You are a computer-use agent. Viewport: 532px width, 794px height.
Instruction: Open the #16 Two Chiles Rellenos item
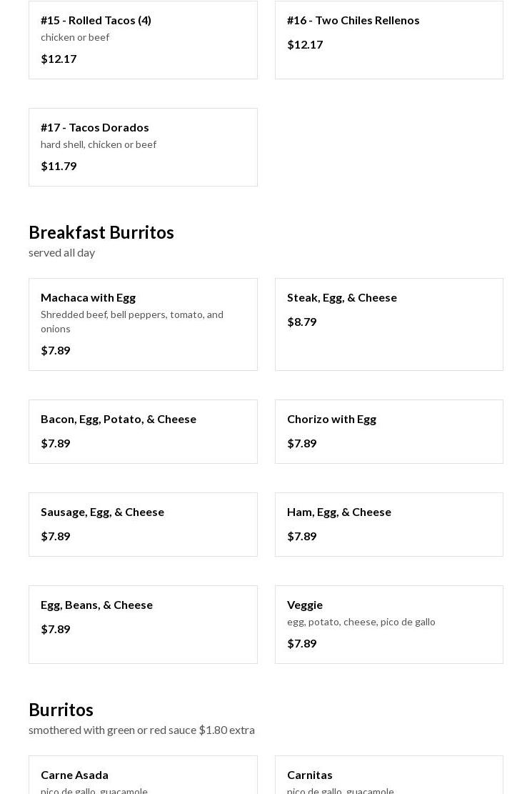pos(388,39)
